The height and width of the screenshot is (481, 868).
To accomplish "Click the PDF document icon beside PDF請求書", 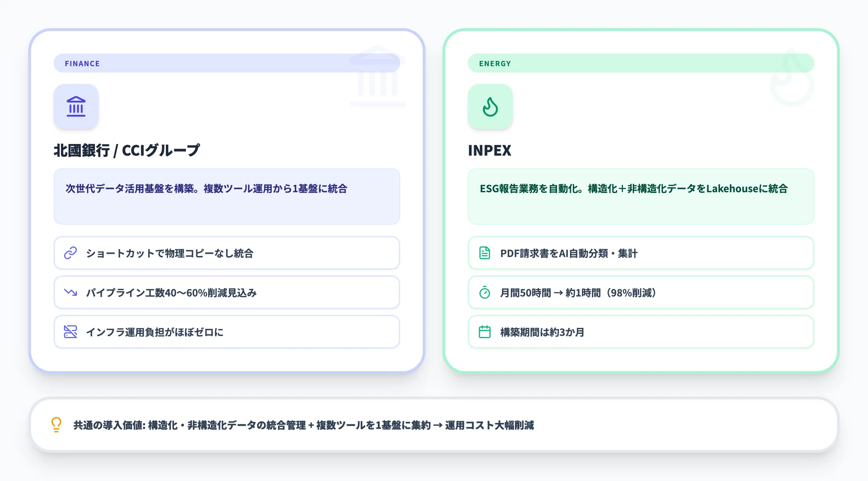I will [485, 253].
